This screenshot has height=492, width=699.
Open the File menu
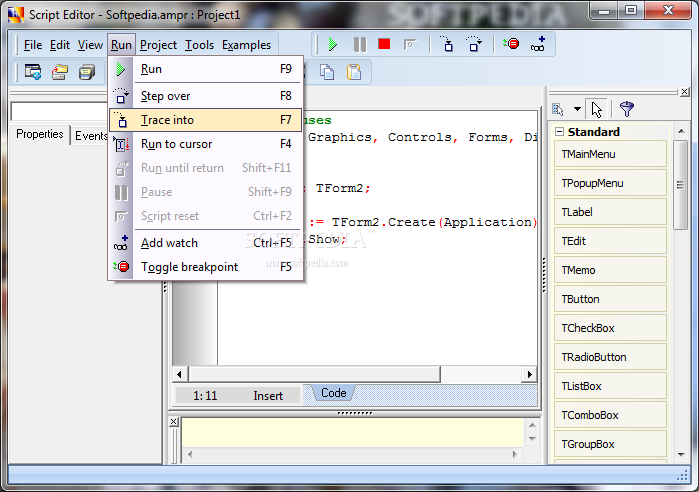tap(33, 45)
